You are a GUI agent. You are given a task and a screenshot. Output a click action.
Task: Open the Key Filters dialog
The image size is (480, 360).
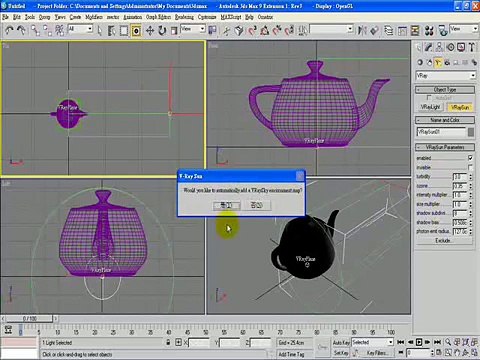[x=377, y=352]
